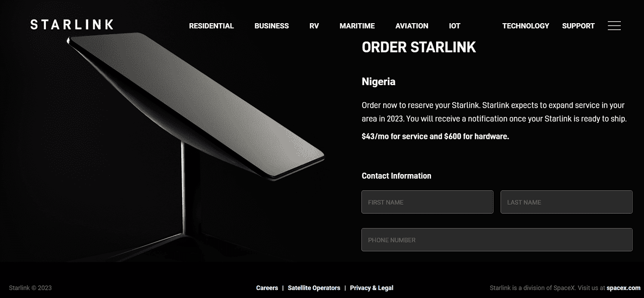Click the Starlink © 2023 footer text
This screenshot has width=644, height=298.
tap(30, 288)
